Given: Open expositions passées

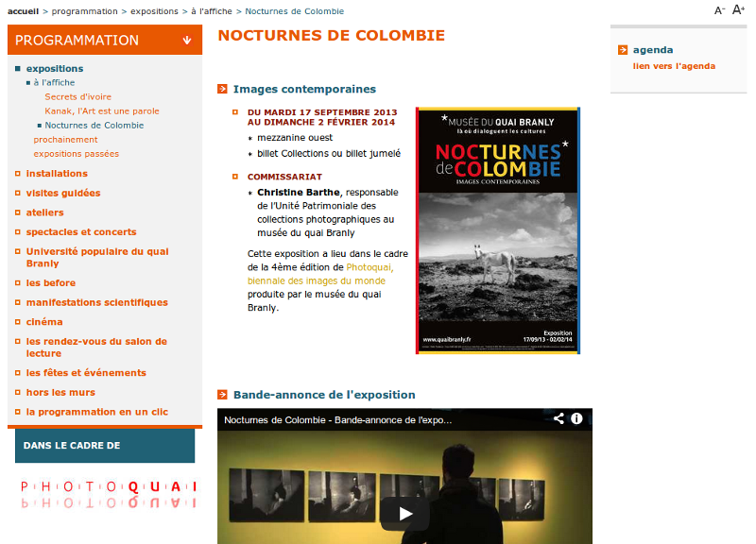Looking at the screenshot, I should [77, 154].
